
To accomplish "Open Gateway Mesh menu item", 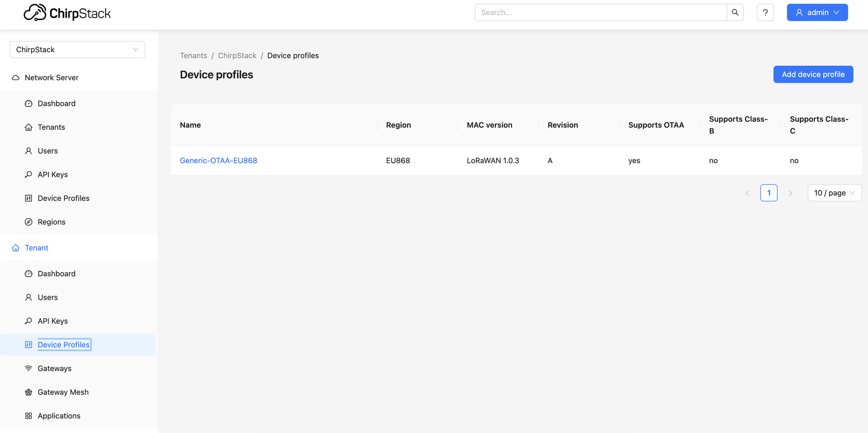I will point(79,392).
